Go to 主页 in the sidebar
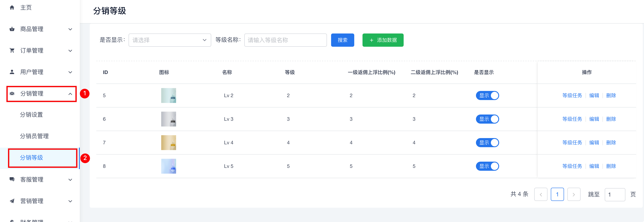This screenshot has width=644, height=222. pyautogui.click(x=26, y=7)
